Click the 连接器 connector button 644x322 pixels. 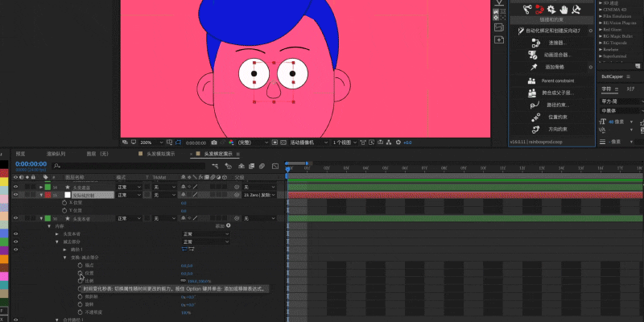[551, 43]
